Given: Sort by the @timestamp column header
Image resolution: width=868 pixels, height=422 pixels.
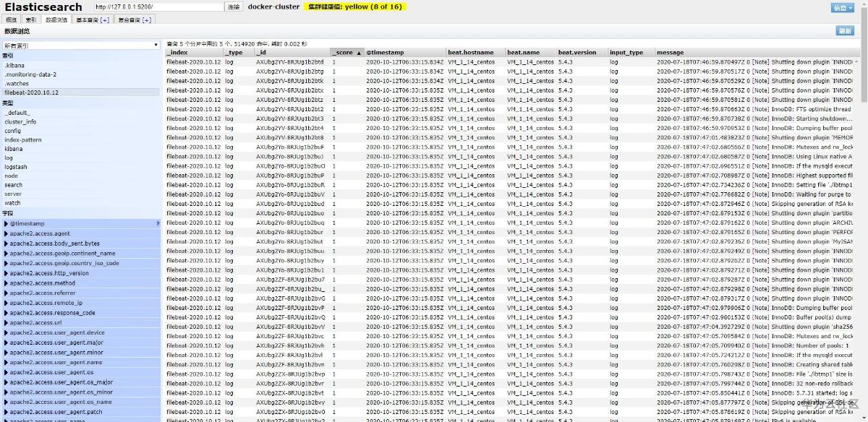Looking at the screenshot, I should (404, 53).
